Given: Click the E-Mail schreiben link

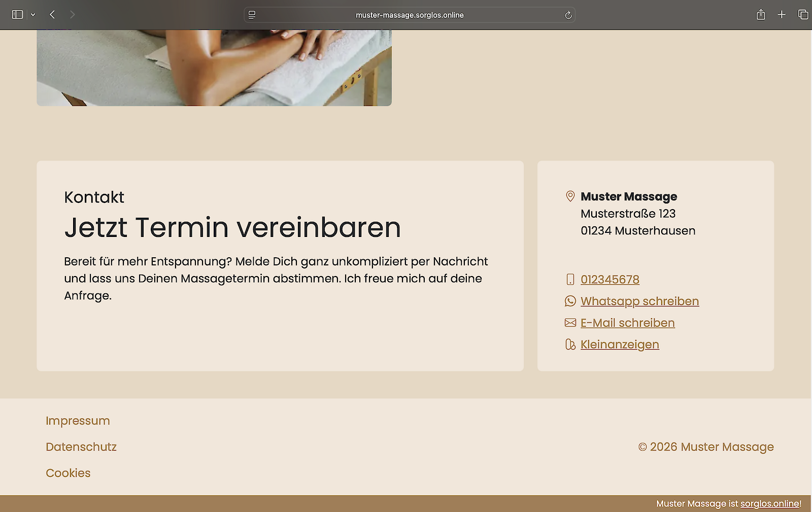Looking at the screenshot, I should tap(627, 323).
